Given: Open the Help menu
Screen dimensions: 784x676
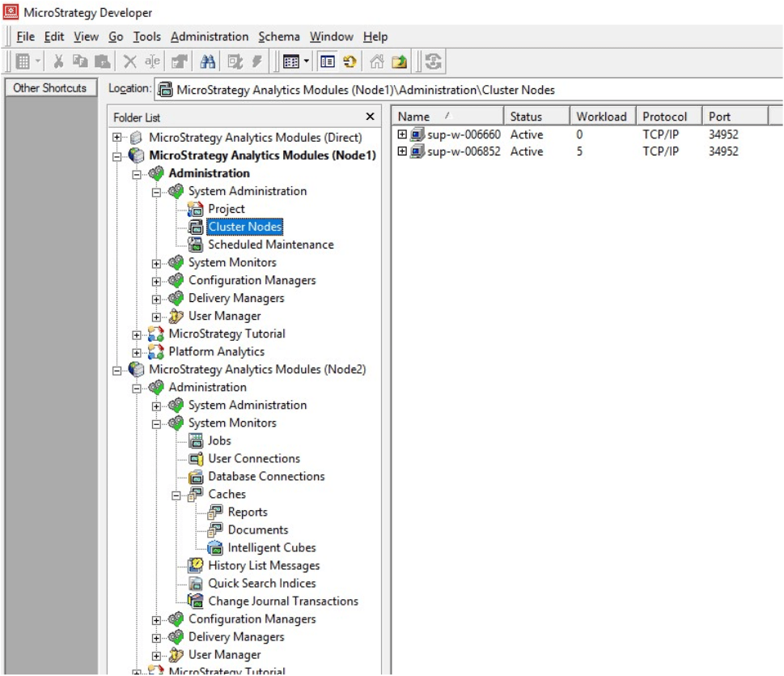Looking at the screenshot, I should tap(375, 36).
